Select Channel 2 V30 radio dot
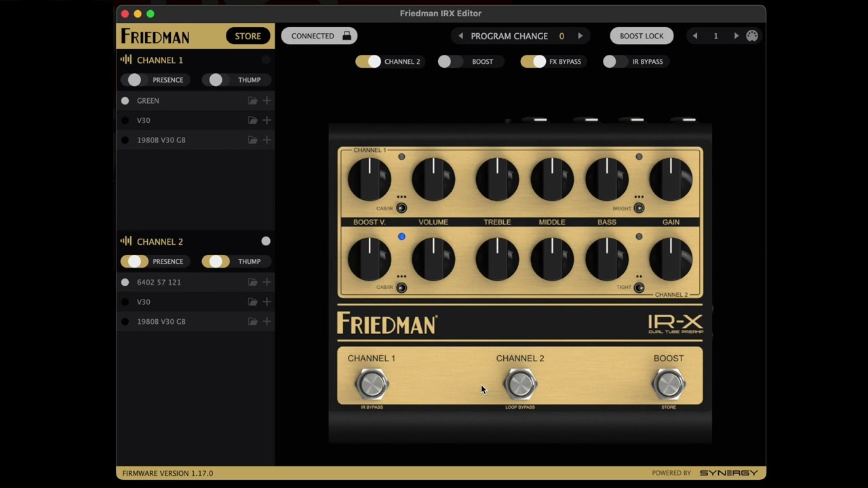The image size is (868, 488). click(125, 302)
